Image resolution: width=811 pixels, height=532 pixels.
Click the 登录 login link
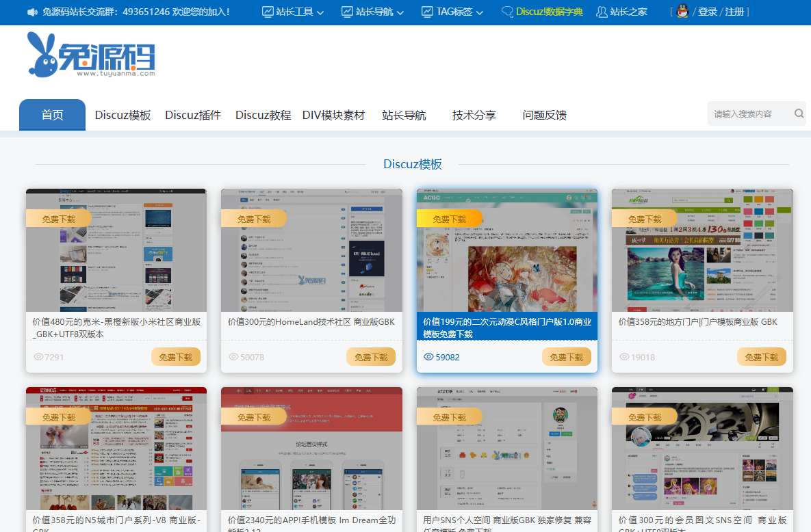[707, 12]
